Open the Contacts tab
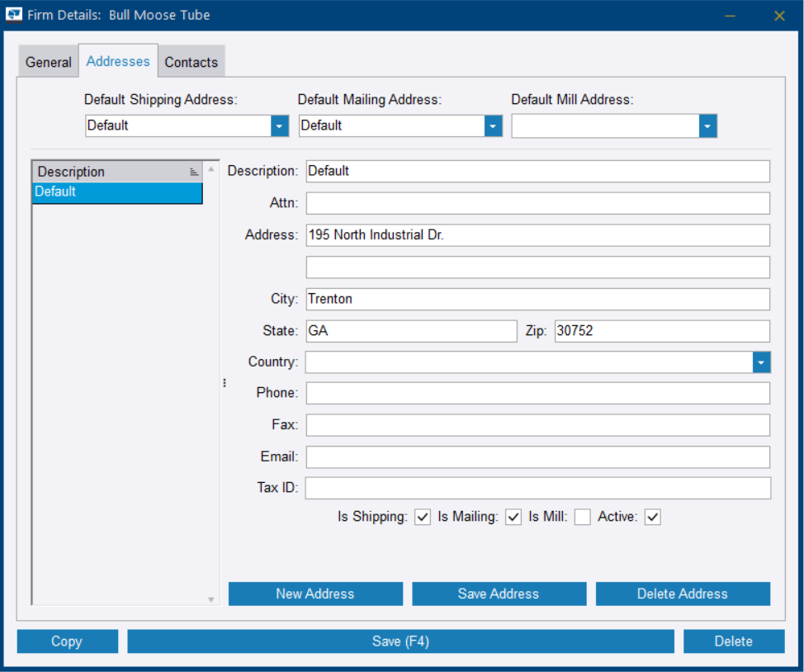 tap(191, 62)
